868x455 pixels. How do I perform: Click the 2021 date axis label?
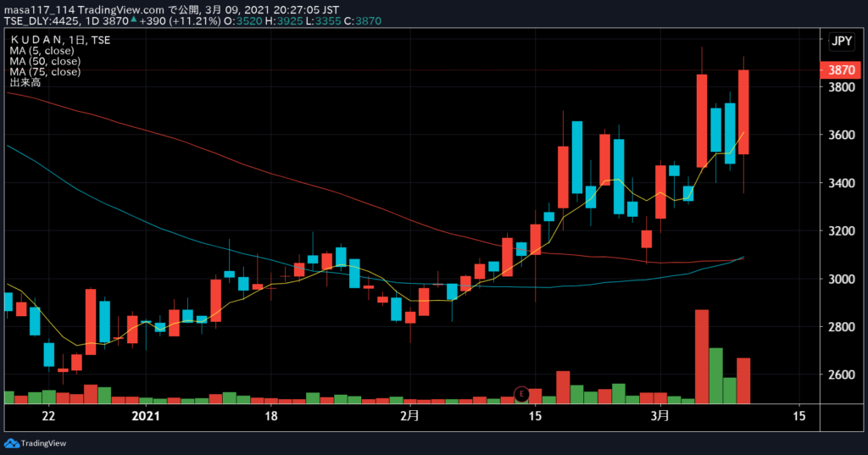(x=146, y=416)
